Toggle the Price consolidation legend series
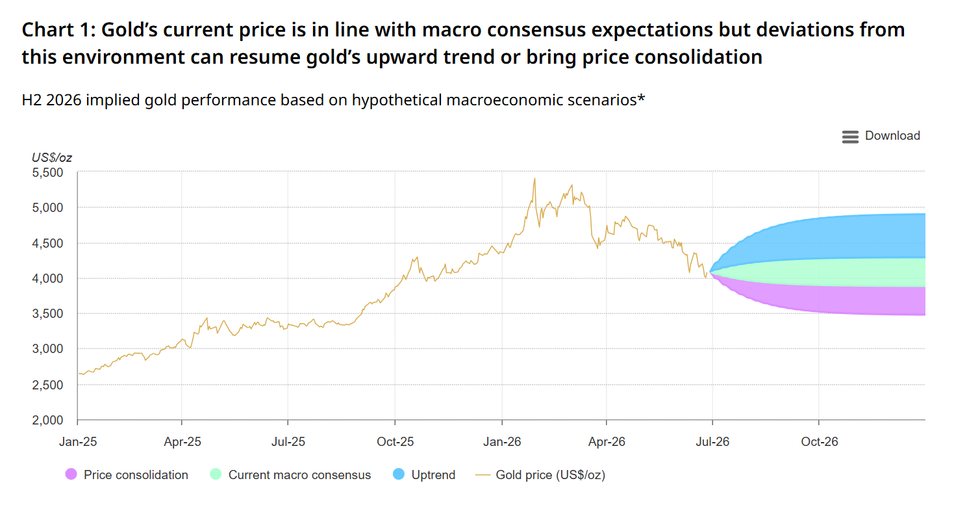980x509 pixels. 127,475
